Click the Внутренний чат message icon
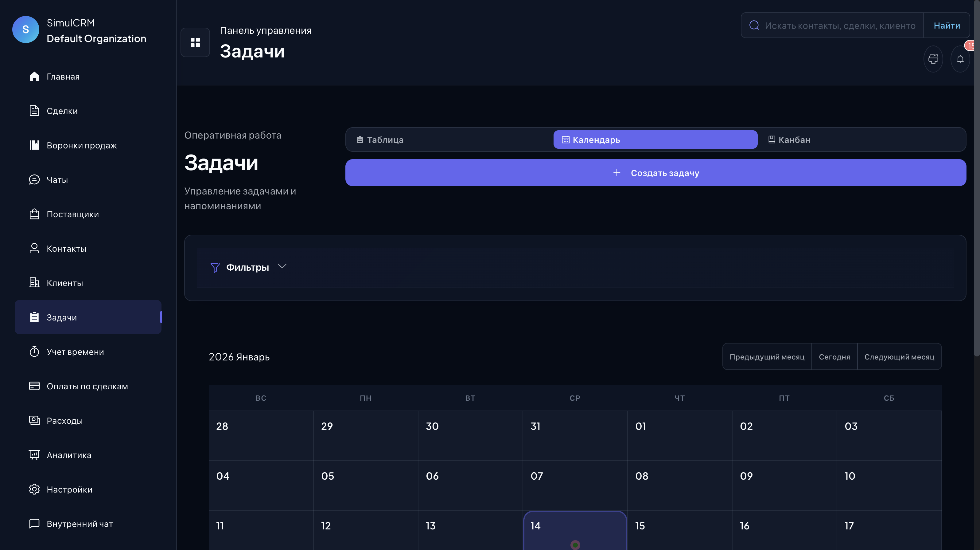The height and width of the screenshot is (550, 980). (x=34, y=524)
